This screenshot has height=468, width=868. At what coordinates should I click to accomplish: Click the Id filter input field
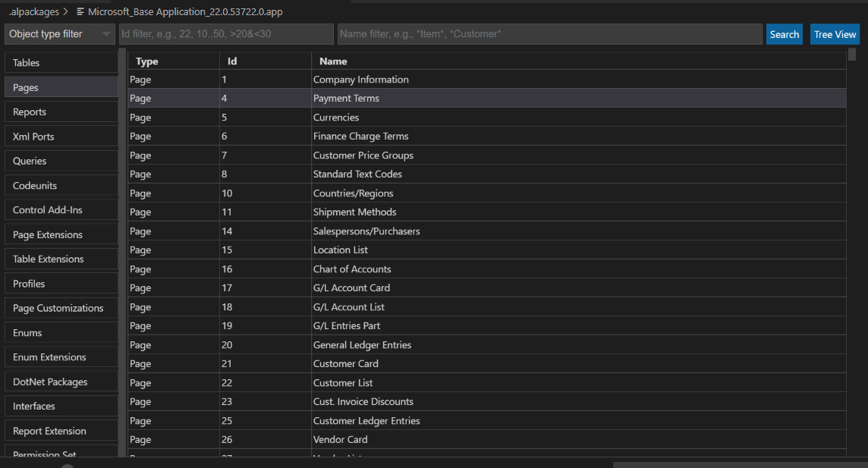pos(225,33)
